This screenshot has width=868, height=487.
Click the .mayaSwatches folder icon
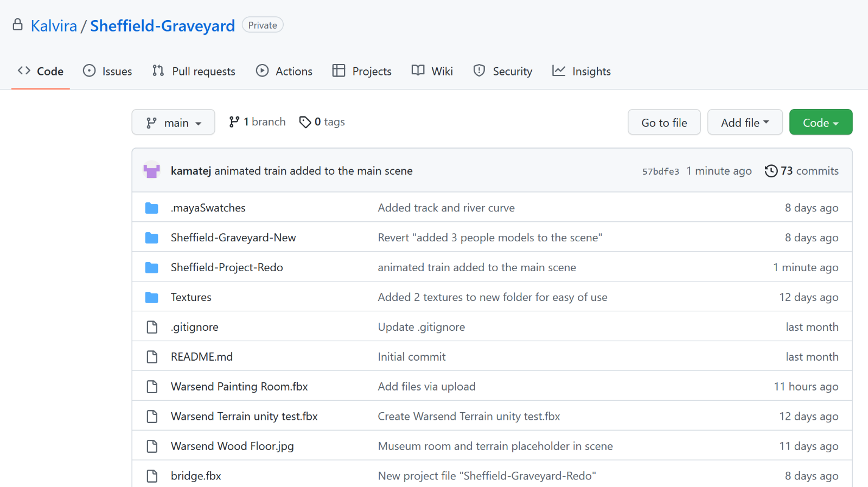(x=152, y=208)
